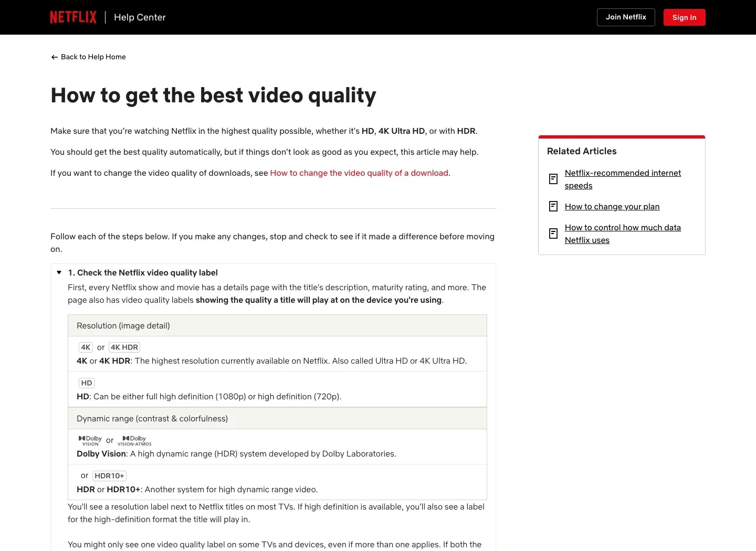Click the document icon beside Netflix-recommended internet speeds
This screenshot has width=756, height=551.
pos(553,179)
